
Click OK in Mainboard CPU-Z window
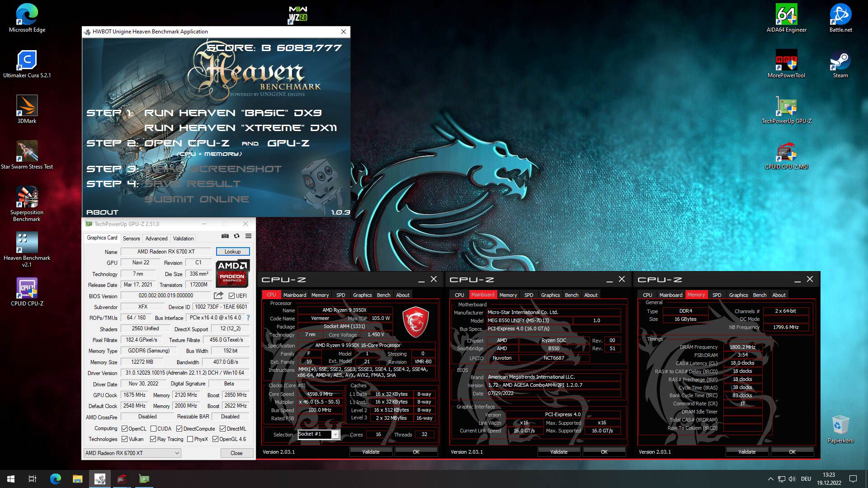point(604,451)
